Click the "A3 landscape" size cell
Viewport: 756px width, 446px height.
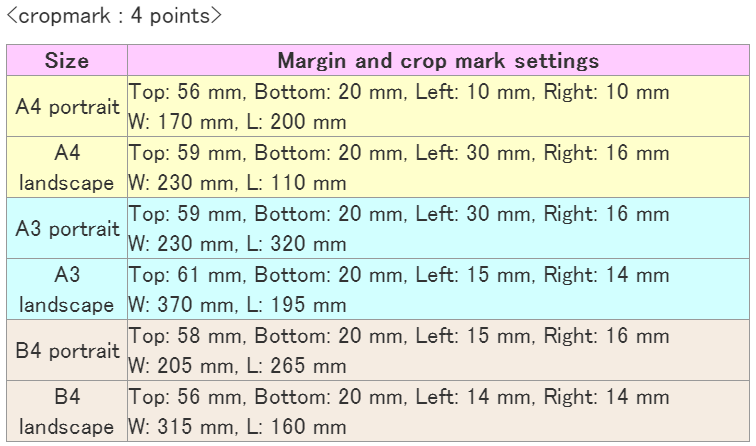pyautogui.click(x=67, y=289)
